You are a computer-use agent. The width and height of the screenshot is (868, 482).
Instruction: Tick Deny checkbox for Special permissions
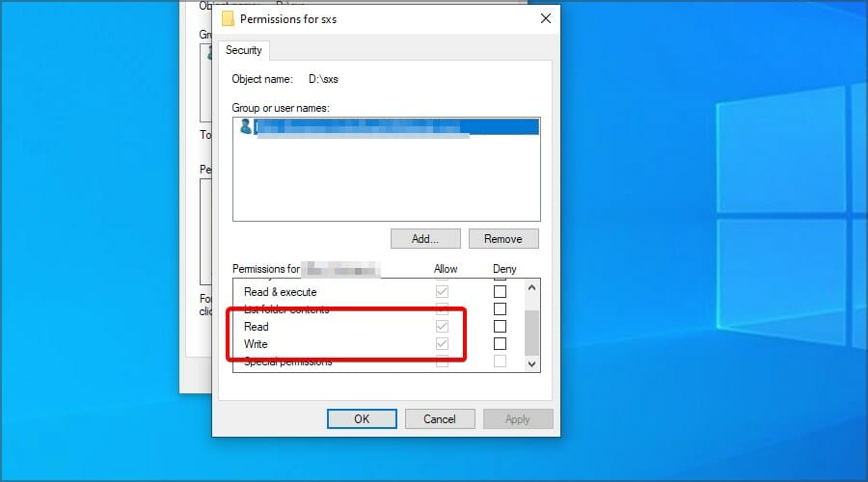point(500,361)
